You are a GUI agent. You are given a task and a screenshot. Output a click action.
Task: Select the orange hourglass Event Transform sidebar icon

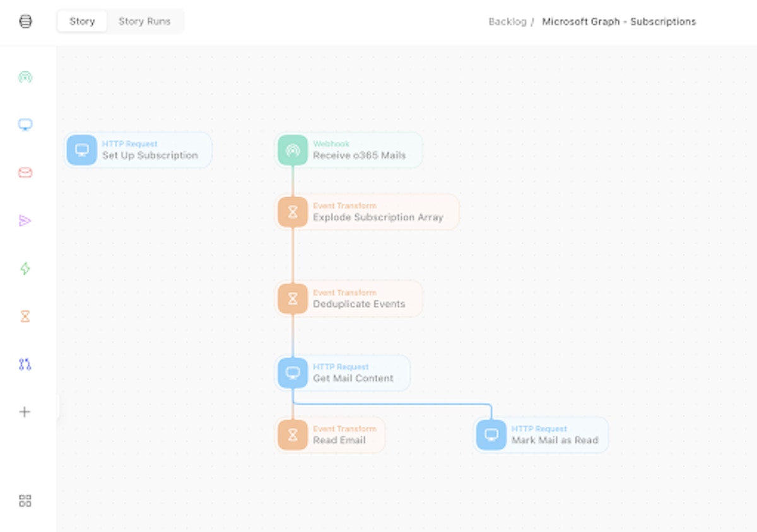25,316
